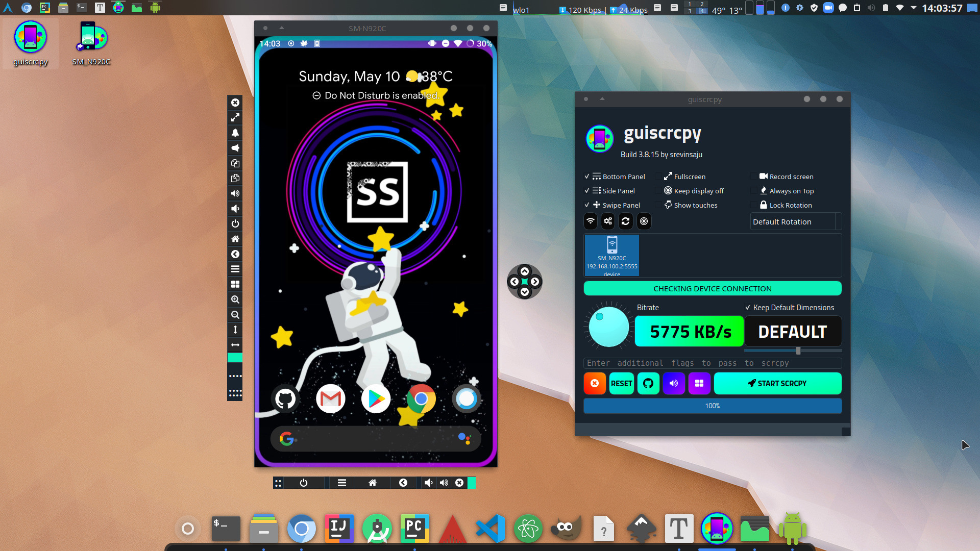Click the volume/audio icon in guiscrcpy
Image resolution: width=980 pixels, height=551 pixels.
pyautogui.click(x=674, y=383)
